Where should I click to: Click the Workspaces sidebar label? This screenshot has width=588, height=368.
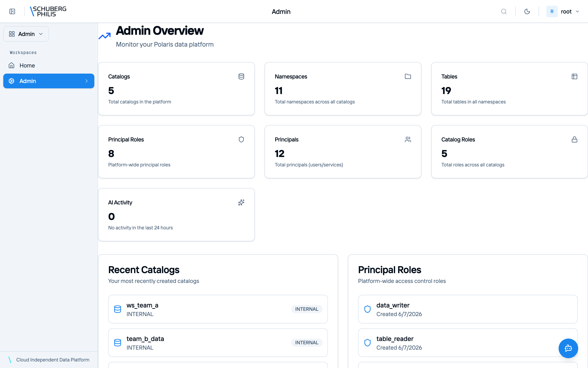point(23,53)
